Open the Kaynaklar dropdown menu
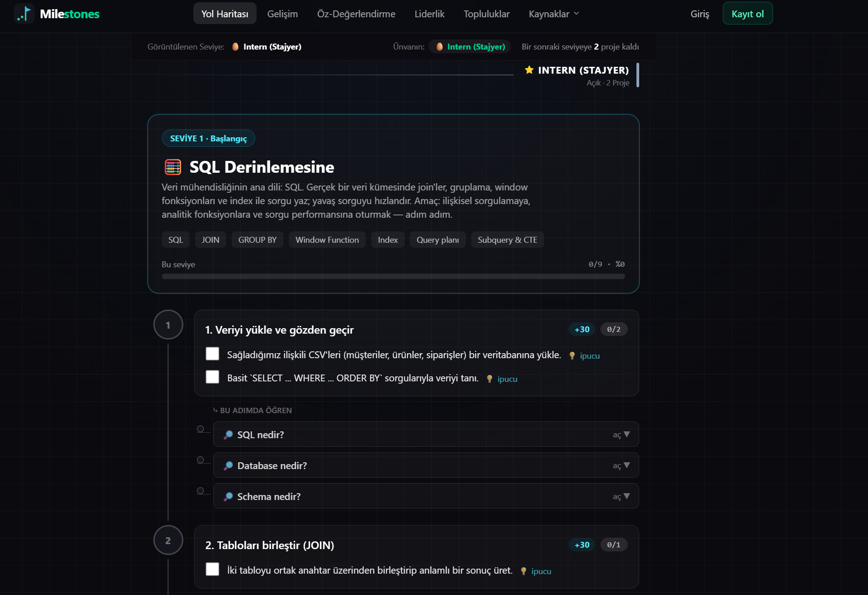Image resolution: width=868 pixels, height=595 pixels. 554,14
